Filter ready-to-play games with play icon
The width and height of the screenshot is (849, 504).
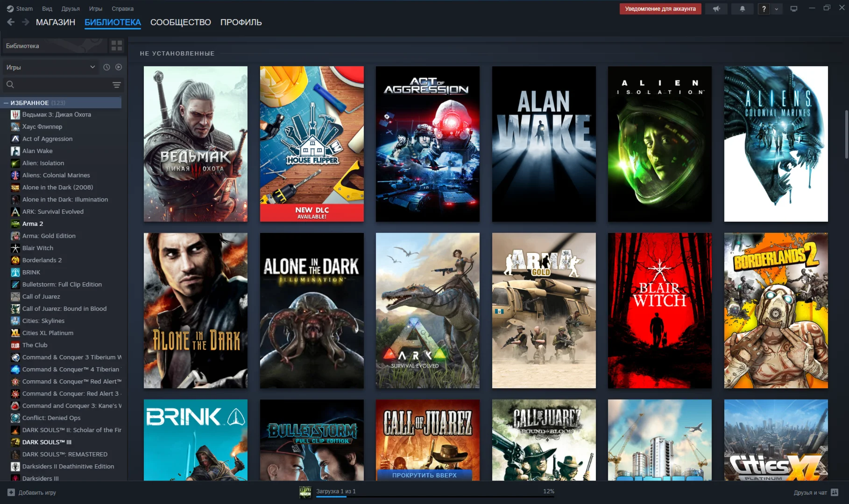point(119,67)
